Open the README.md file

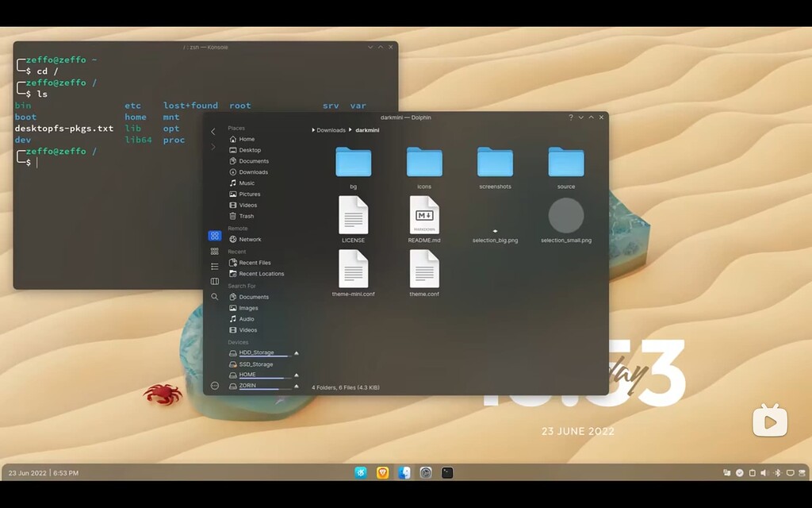pos(424,214)
